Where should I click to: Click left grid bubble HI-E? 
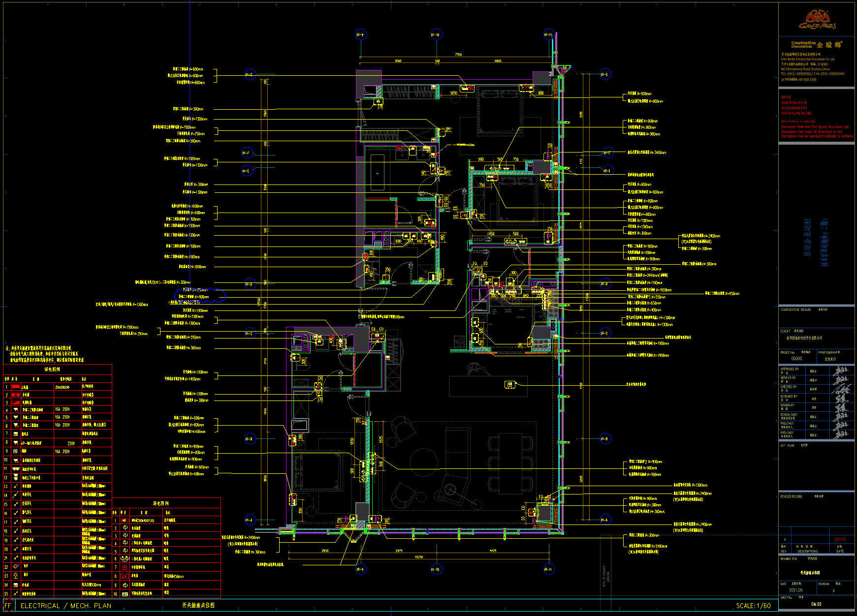(246, 171)
